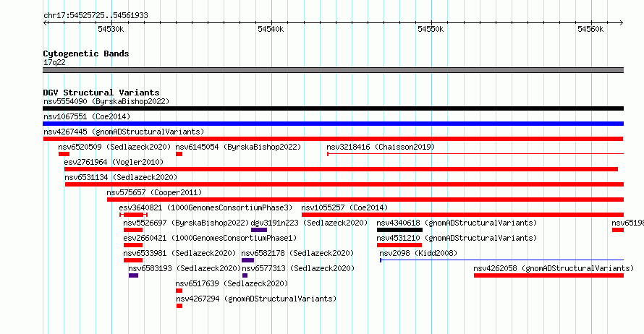Screen dimensions: 644x334
Task: Click the nsv2098 (Kidd2008) label
Action: [418, 253]
